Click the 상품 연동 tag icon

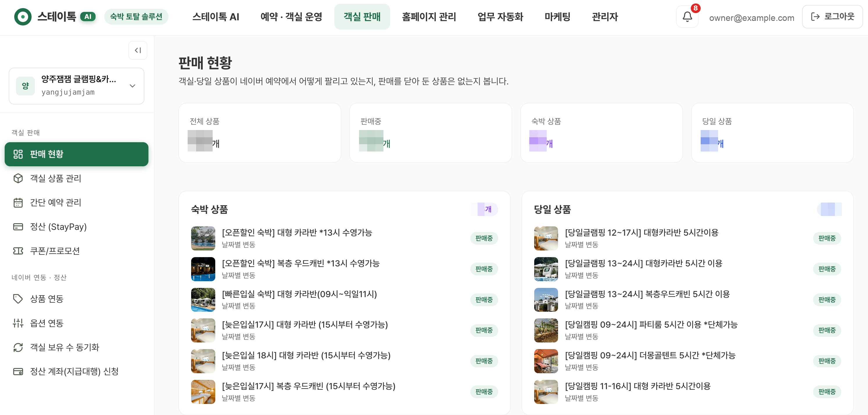[x=18, y=299]
